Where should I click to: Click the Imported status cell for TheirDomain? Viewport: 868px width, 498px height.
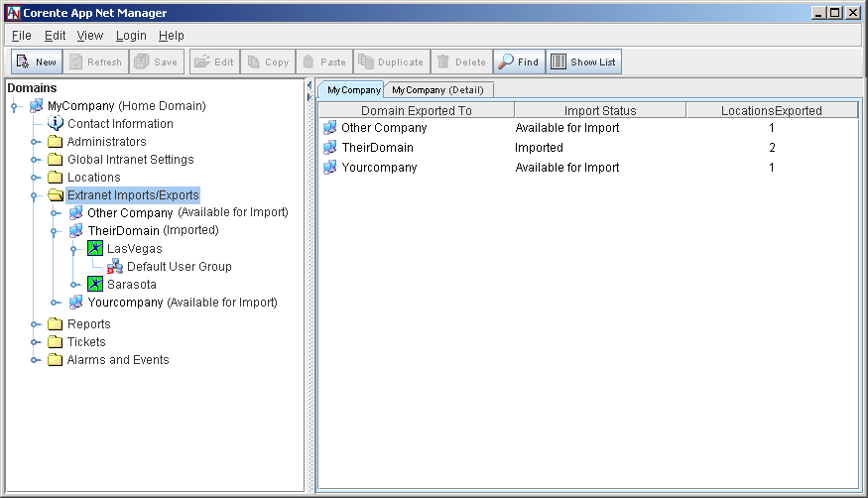click(540, 148)
